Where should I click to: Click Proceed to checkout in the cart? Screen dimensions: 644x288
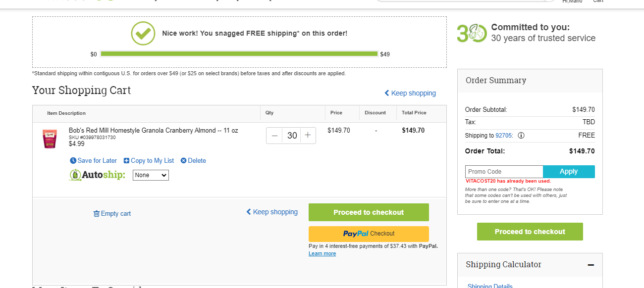click(369, 212)
